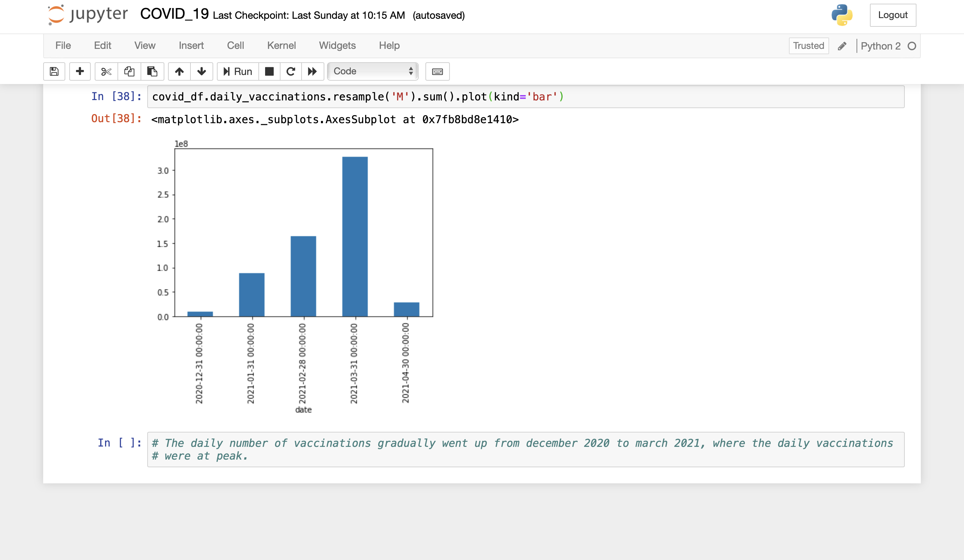This screenshot has width=964, height=560.
Task: Open the View menu
Action: click(145, 46)
